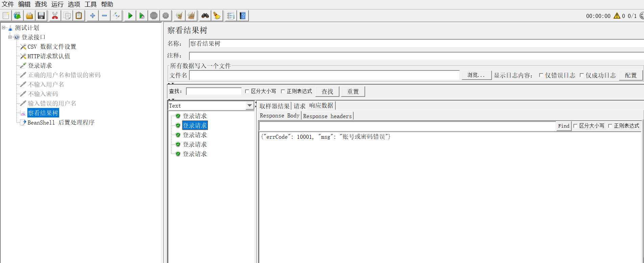The width and height of the screenshot is (644, 263).
Task: Click the Toggle enable/disable icon
Action: click(116, 16)
